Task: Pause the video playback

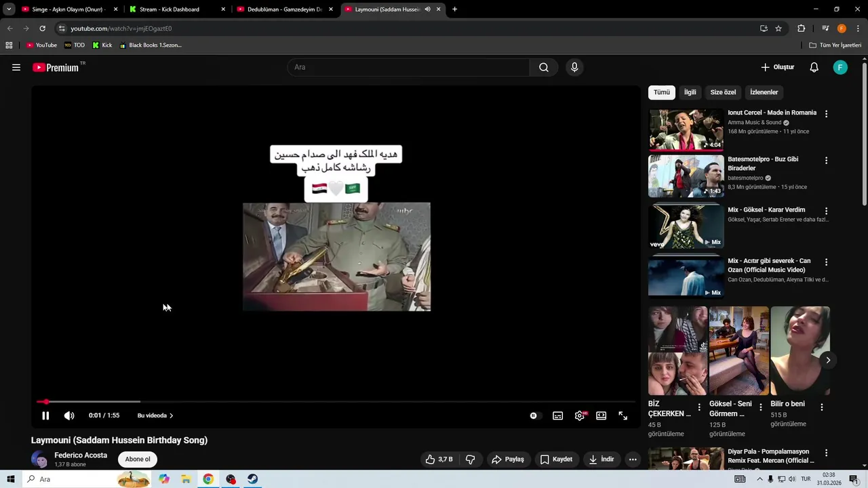Action: [45, 415]
